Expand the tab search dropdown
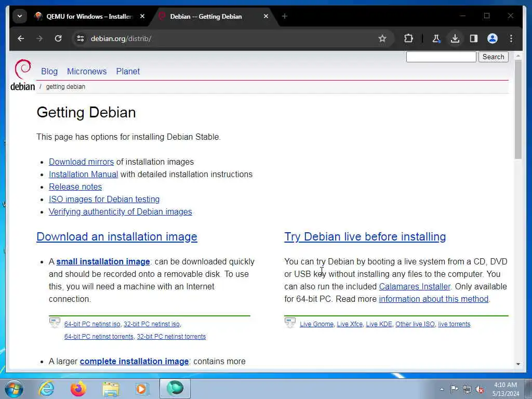The width and height of the screenshot is (532, 399). pyautogui.click(x=20, y=16)
